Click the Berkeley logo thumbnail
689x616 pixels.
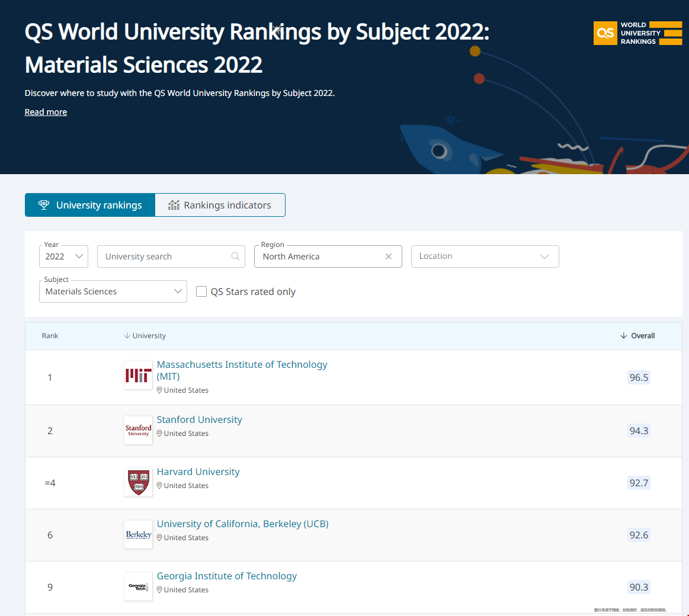pos(138,535)
